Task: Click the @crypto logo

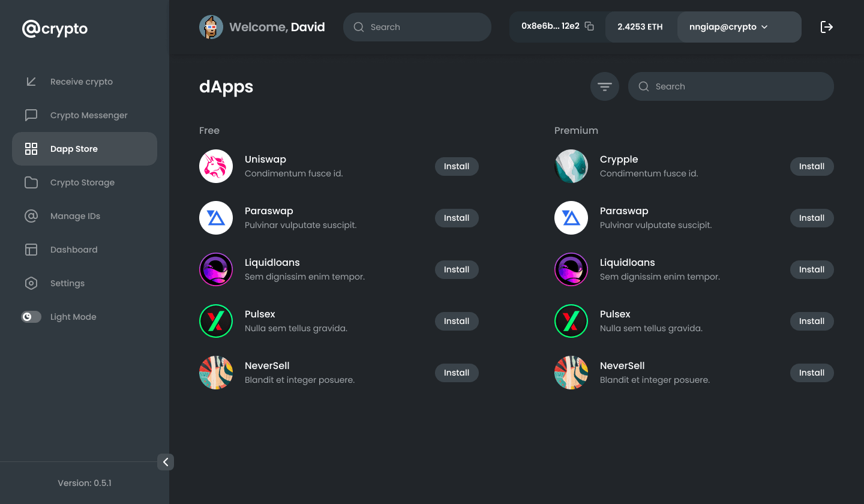Action: 55,28
